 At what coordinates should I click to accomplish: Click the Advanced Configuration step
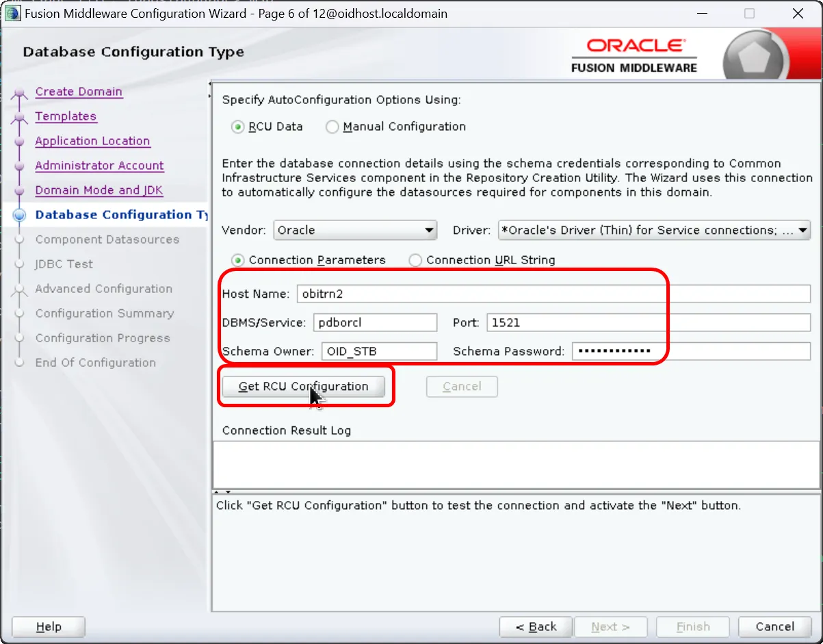(x=103, y=289)
